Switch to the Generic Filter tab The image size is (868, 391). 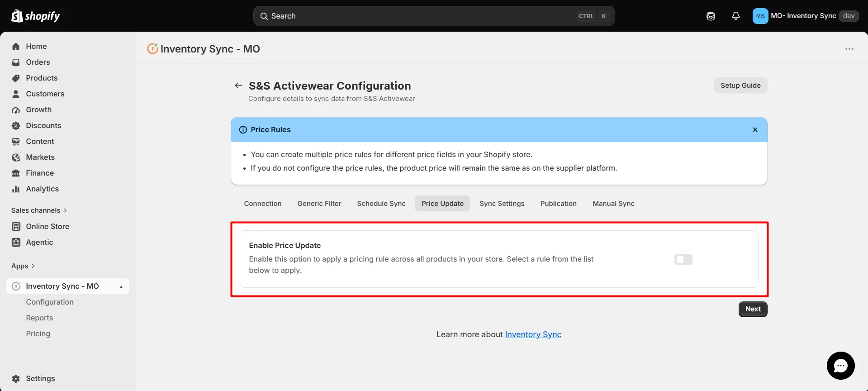(319, 204)
